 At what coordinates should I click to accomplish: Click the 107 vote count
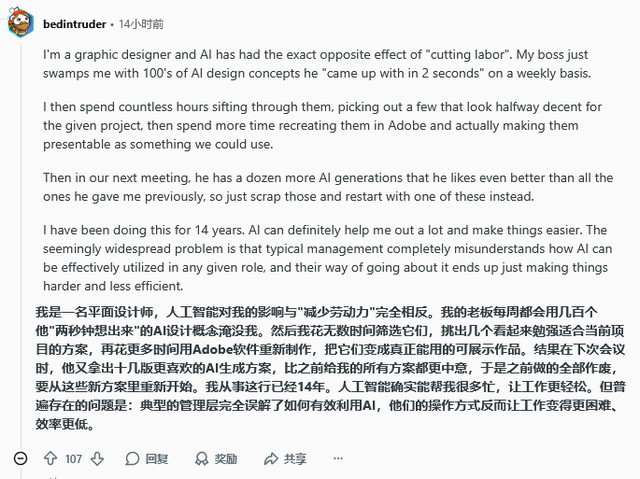point(74,459)
